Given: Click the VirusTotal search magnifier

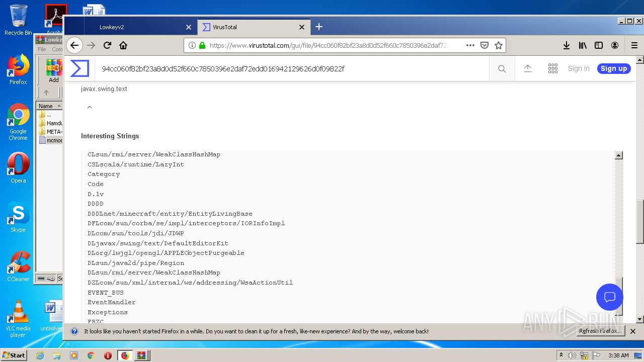Looking at the screenshot, I should point(502,69).
